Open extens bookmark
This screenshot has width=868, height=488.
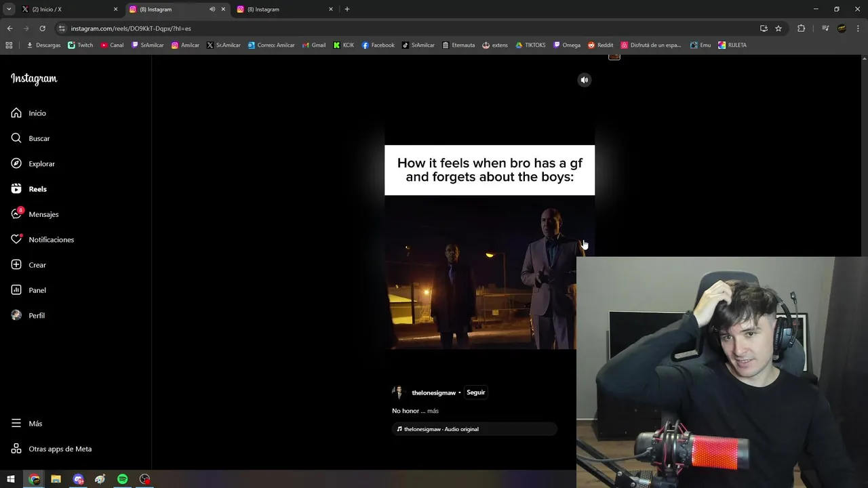[x=494, y=45]
